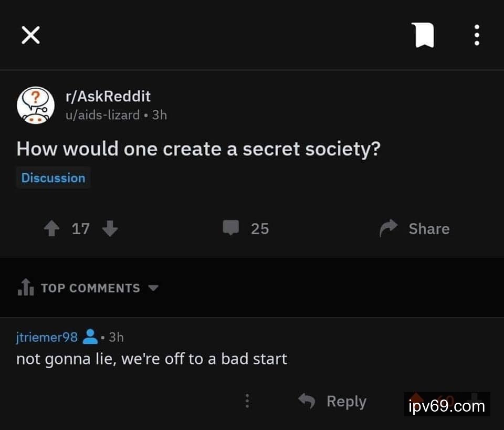Image resolution: width=504 pixels, height=430 pixels.
Task: Open u/aids-lizard's profile
Action: 102,114
